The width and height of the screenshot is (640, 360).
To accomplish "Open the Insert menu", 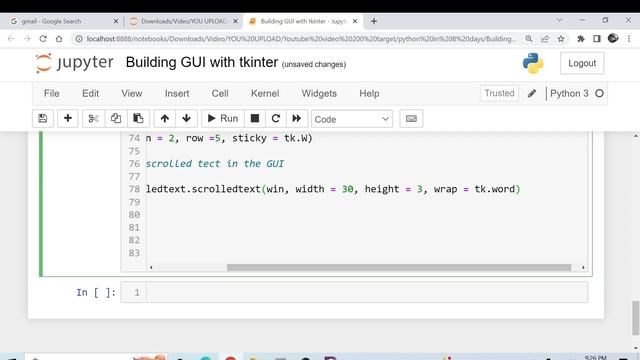I will point(177,93).
